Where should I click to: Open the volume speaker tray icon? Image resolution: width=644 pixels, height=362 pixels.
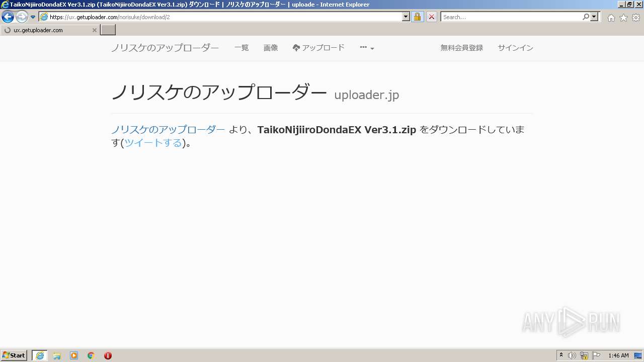pos(572,355)
